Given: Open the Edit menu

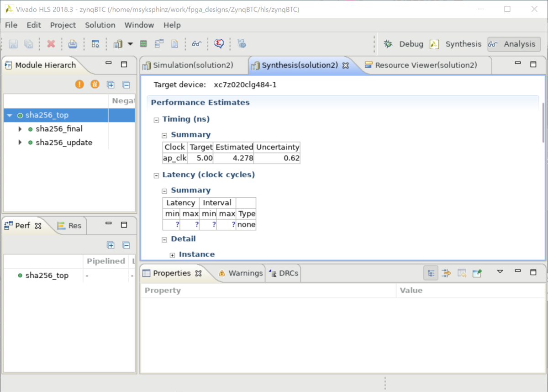Looking at the screenshot, I should pos(34,25).
